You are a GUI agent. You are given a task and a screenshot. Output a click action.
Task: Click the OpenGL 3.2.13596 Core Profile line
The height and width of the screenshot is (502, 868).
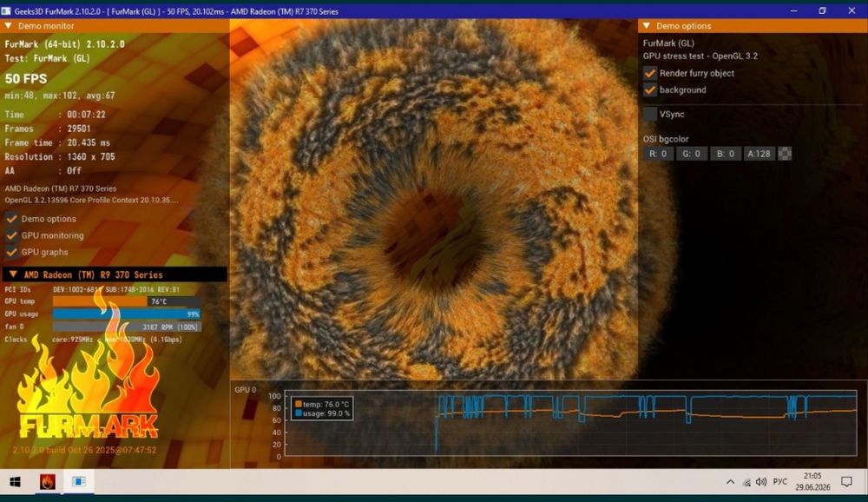point(91,200)
